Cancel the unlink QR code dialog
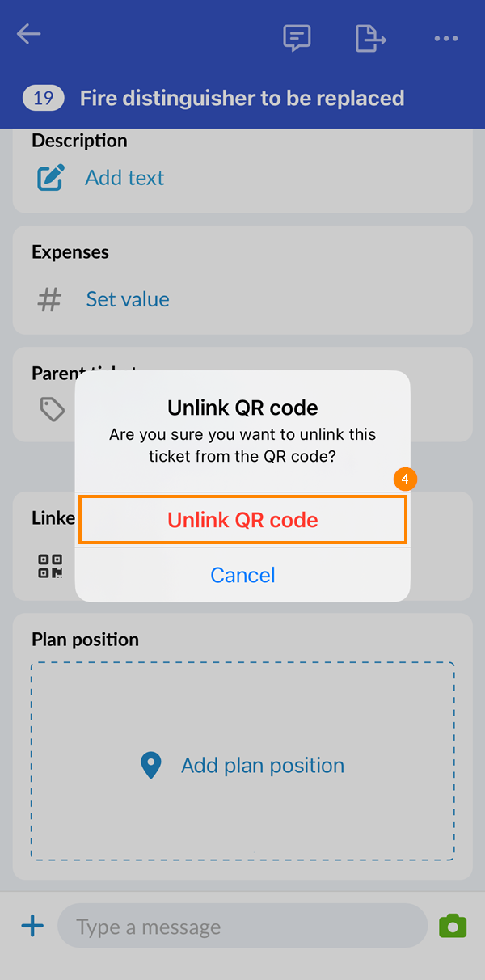485x980 pixels. coord(242,575)
